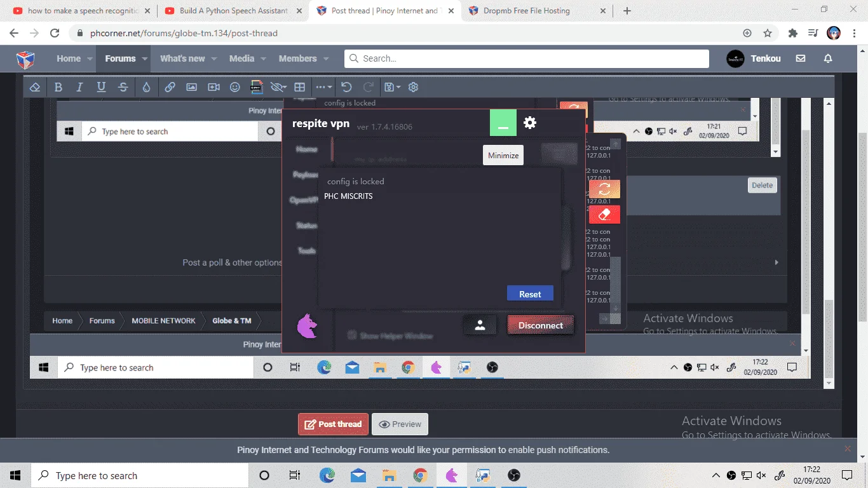Open the Chrome media controls icon

(813, 33)
